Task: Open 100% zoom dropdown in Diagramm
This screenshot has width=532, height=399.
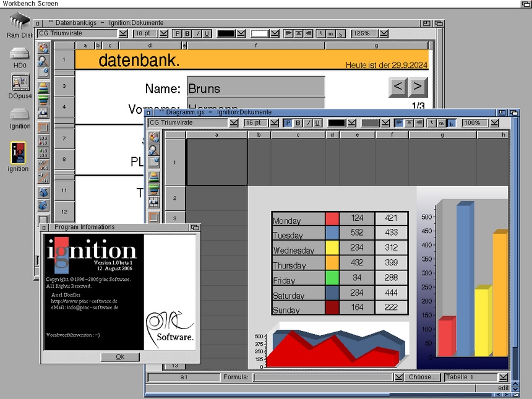Action: pos(495,123)
